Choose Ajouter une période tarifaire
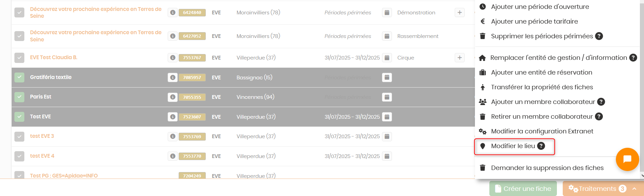Viewport: 644px width, 196px height. (x=534, y=21)
